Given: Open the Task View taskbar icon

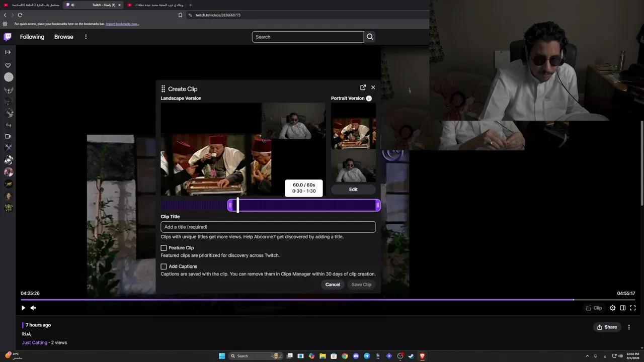Looking at the screenshot, I should tap(289, 356).
